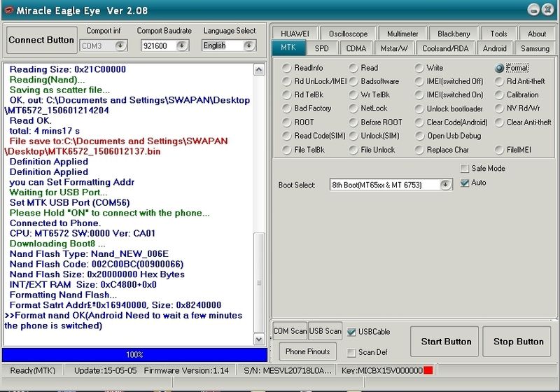Screen dimensions: 560x392
Task: Click the log vertical scrollbar thumb
Action: 259,283
